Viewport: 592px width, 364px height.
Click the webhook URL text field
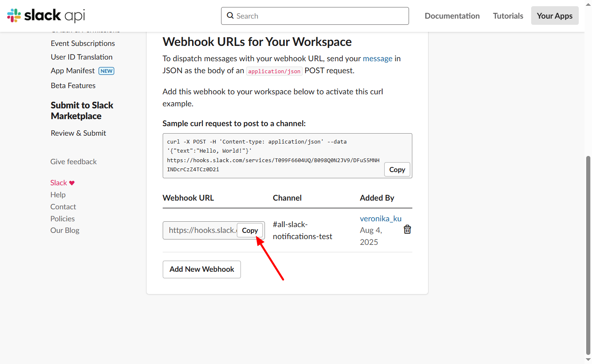point(200,230)
